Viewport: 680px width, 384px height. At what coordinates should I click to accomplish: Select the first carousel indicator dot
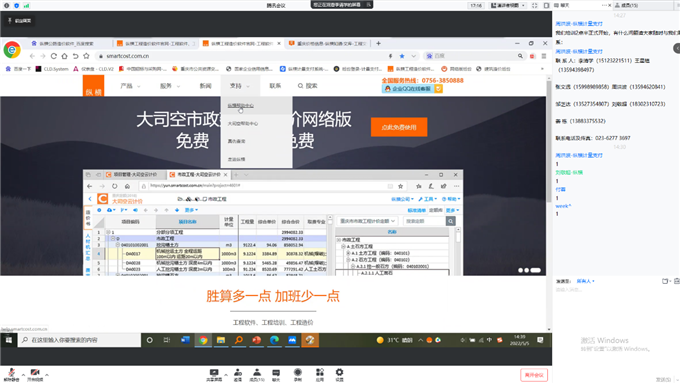pyautogui.click(x=520, y=270)
